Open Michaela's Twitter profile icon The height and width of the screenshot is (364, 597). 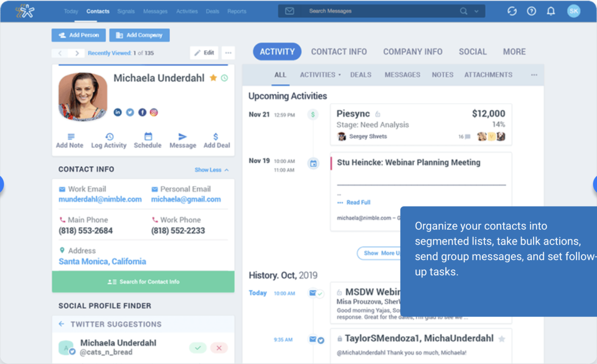coord(130,112)
